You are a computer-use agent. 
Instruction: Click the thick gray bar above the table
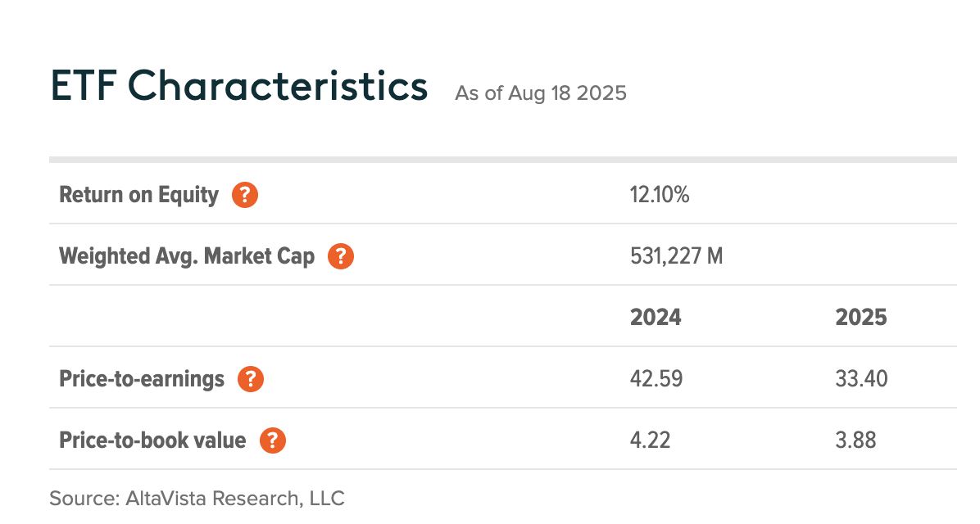[x=502, y=160]
